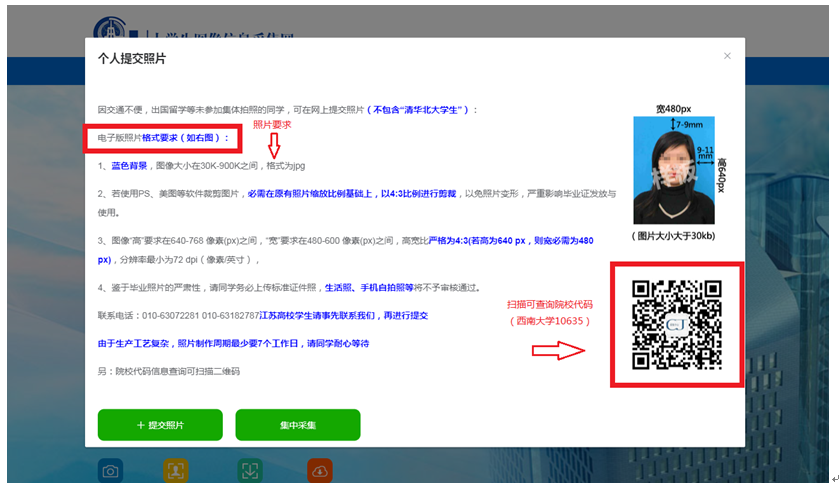Image resolution: width=839 pixels, height=487 pixels.
Task: Click the QR code image
Action: [677, 325]
